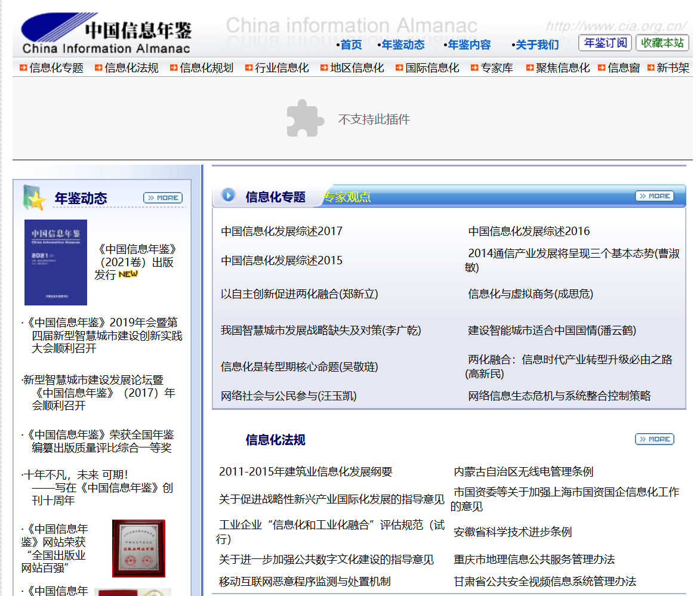Open the 中国信息化发展综述2017 article link

(280, 231)
